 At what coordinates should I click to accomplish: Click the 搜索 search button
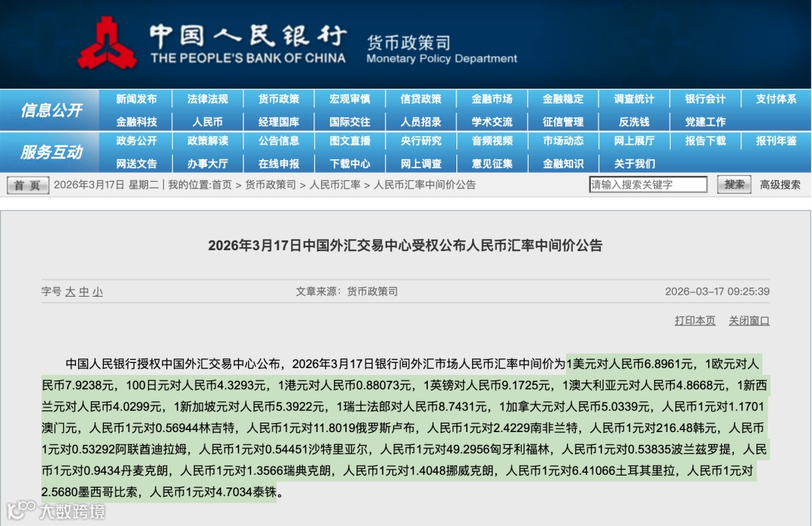click(733, 185)
